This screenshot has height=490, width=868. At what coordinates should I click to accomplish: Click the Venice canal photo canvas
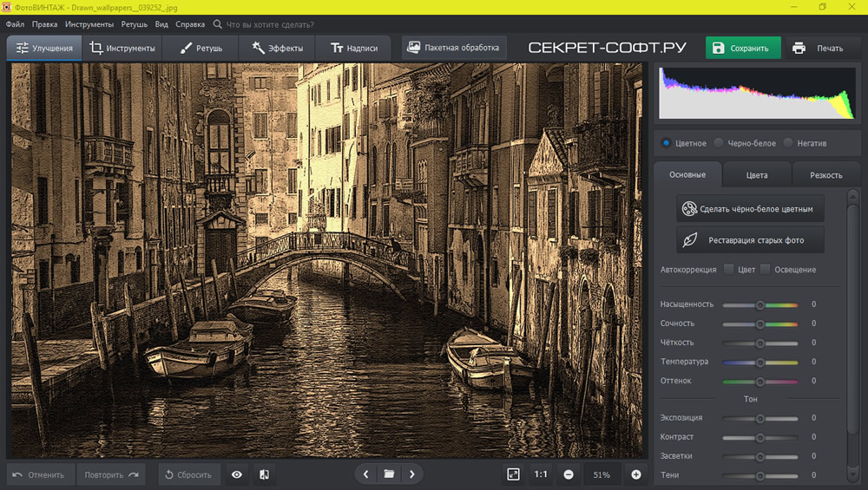pyautogui.click(x=326, y=260)
